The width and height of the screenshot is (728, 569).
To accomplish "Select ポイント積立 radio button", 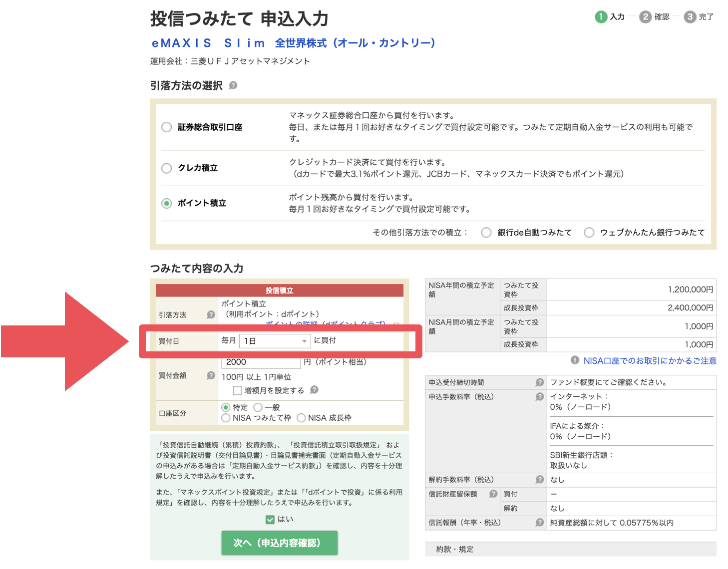I will click(x=167, y=203).
